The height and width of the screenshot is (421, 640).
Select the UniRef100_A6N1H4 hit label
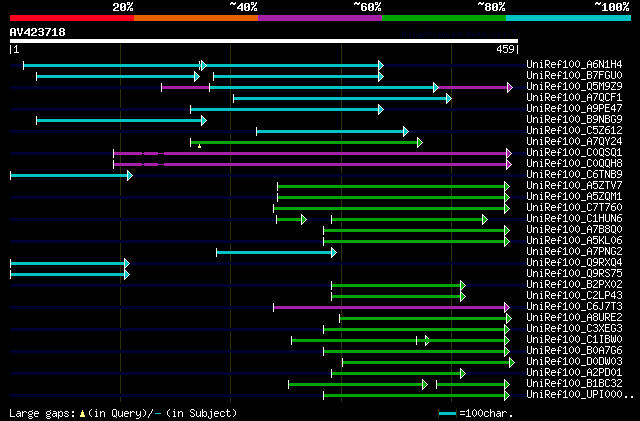[x=574, y=65]
